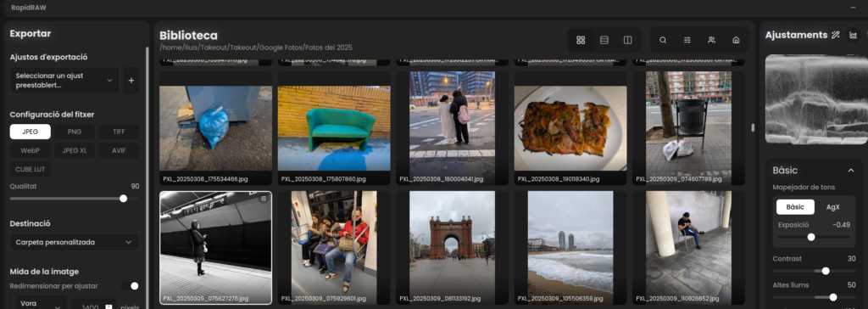868x309 pixels.
Task: Switch library to grid view
Action: click(581, 40)
